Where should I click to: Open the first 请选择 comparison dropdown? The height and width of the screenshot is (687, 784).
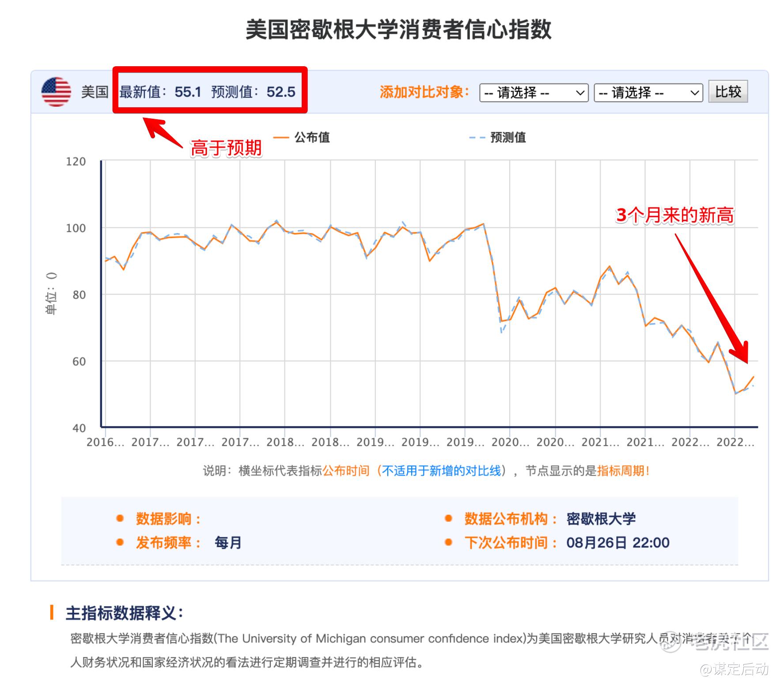pos(534,93)
